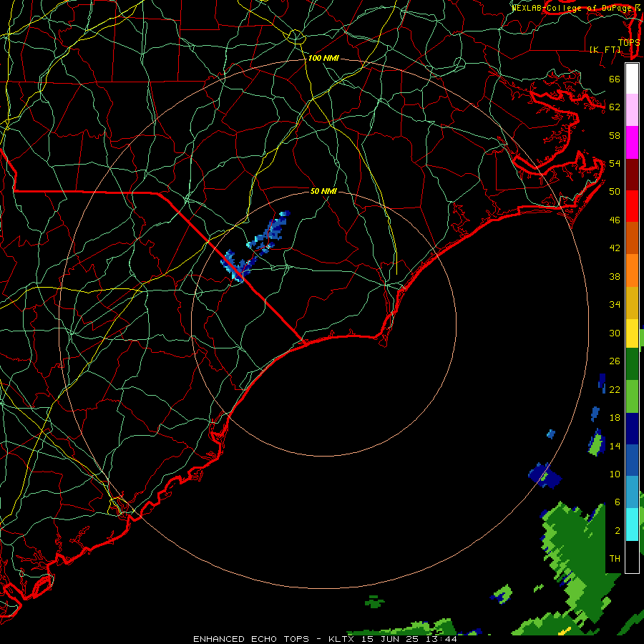The height and width of the screenshot is (644, 644).
Task: Click the medium blue 18 K FT swatch
Action: [x=632, y=461]
